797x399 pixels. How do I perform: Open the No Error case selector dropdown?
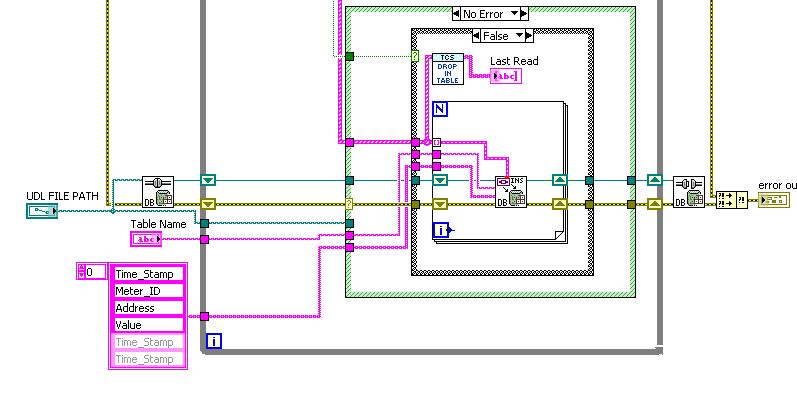(x=515, y=14)
